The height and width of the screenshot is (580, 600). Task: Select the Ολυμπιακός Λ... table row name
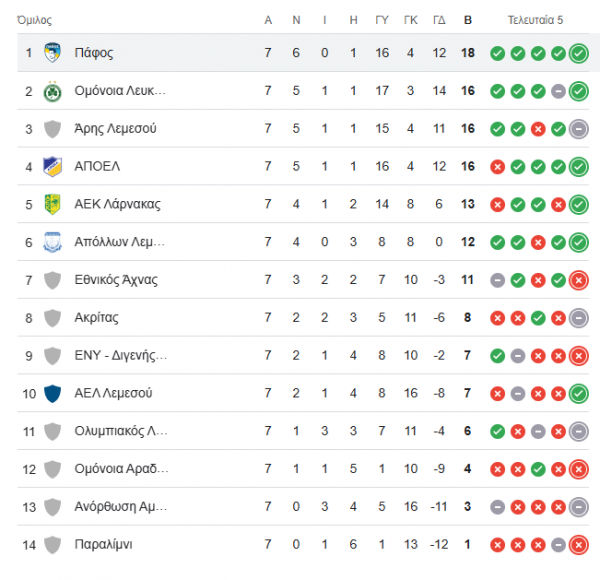pyautogui.click(x=121, y=431)
